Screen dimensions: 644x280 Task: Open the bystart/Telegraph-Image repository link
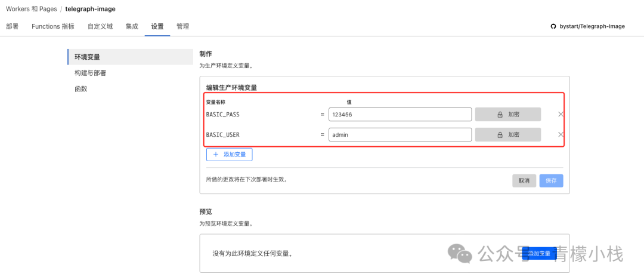[592, 26]
